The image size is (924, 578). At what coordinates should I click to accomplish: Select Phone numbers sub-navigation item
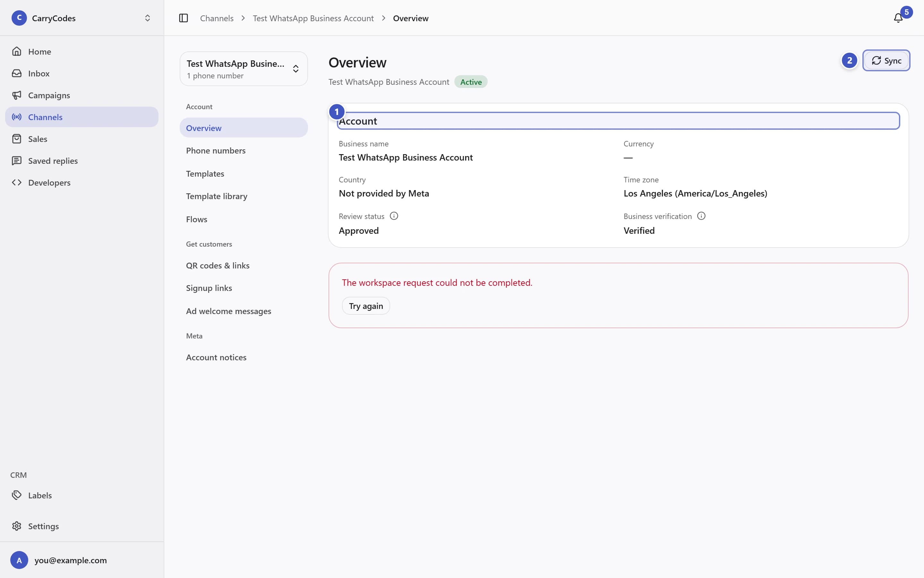[x=244, y=151]
